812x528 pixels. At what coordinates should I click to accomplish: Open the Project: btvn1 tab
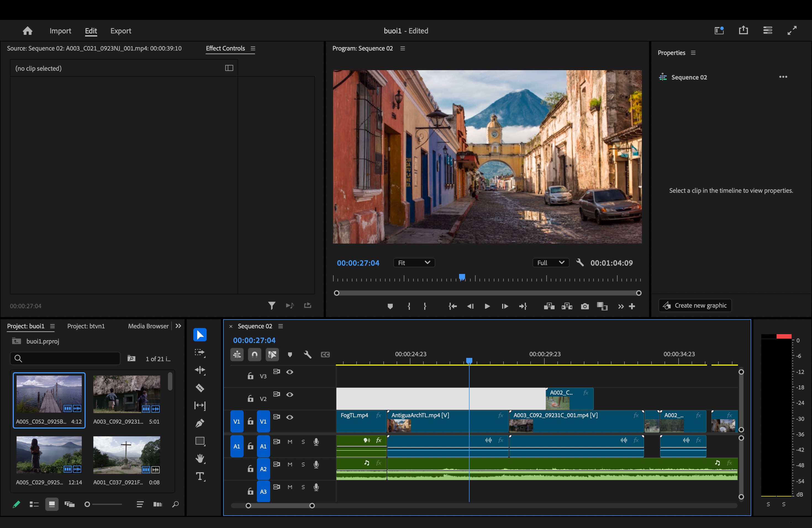[86, 326]
